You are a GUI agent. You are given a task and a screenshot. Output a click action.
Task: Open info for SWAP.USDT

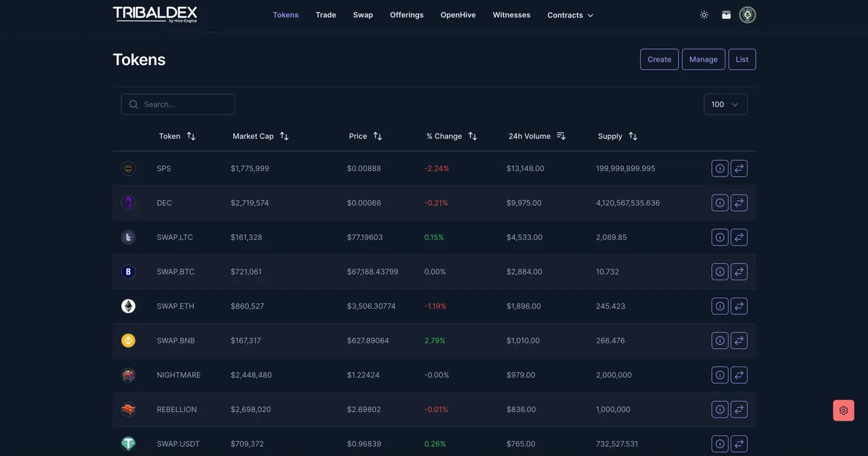[x=720, y=444]
